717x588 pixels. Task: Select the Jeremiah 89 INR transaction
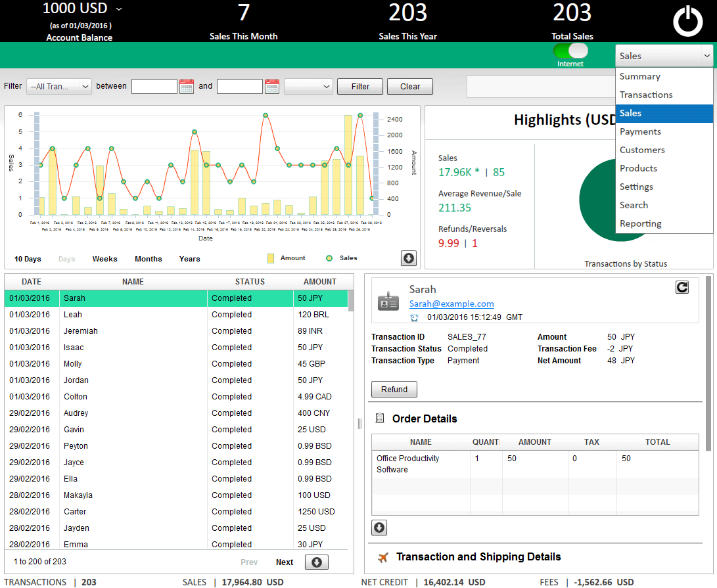coord(177,331)
